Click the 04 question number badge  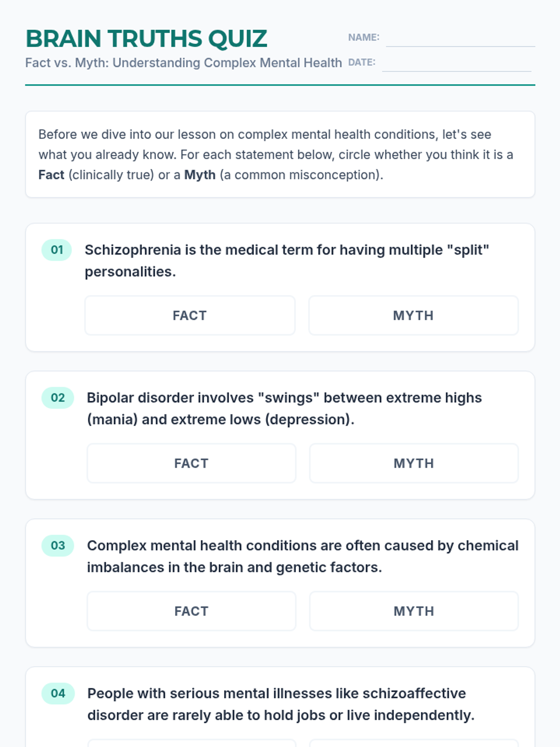coord(58,693)
